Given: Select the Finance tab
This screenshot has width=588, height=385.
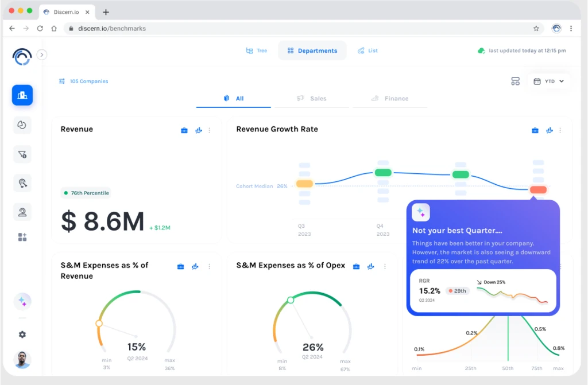Looking at the screenshot, I should [390, 99].
